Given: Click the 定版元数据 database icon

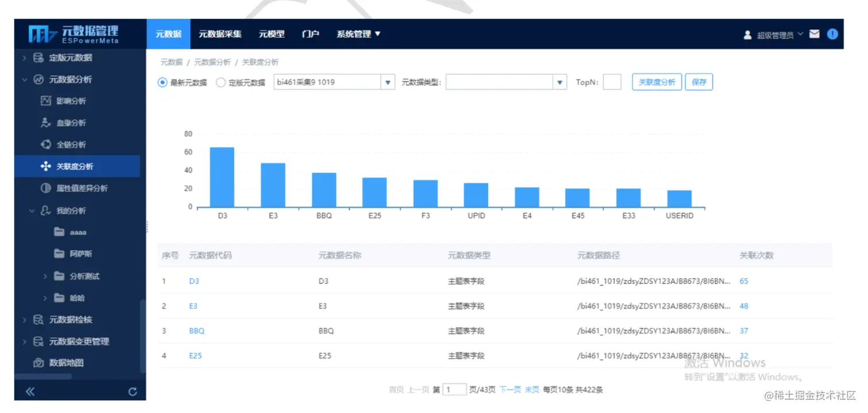Looking at the screenshot, I should 38,57.
